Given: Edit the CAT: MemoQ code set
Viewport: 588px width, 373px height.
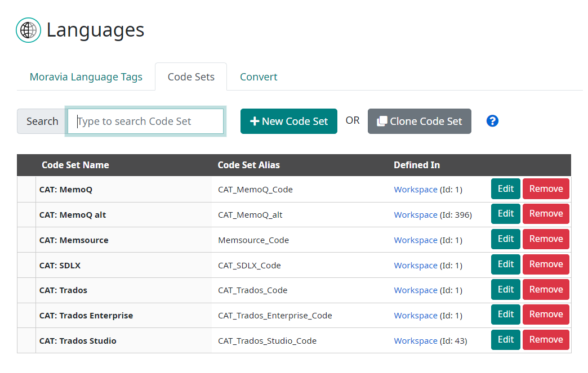Looking at the screenshot, I should pyautogui.click(x=506, y=188).
